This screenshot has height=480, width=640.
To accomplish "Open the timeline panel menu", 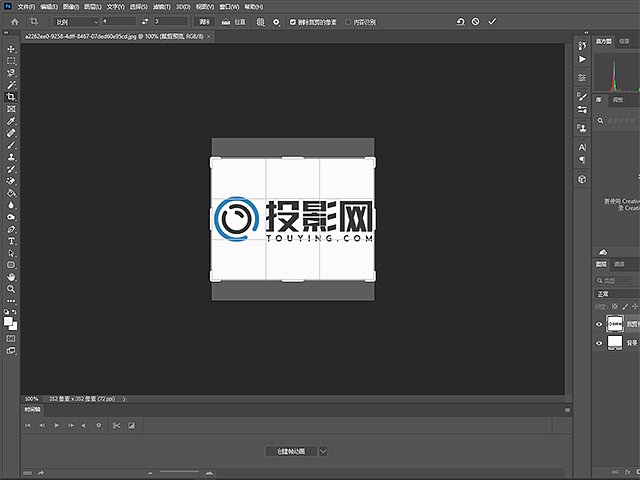I will (x=567, y=410).
